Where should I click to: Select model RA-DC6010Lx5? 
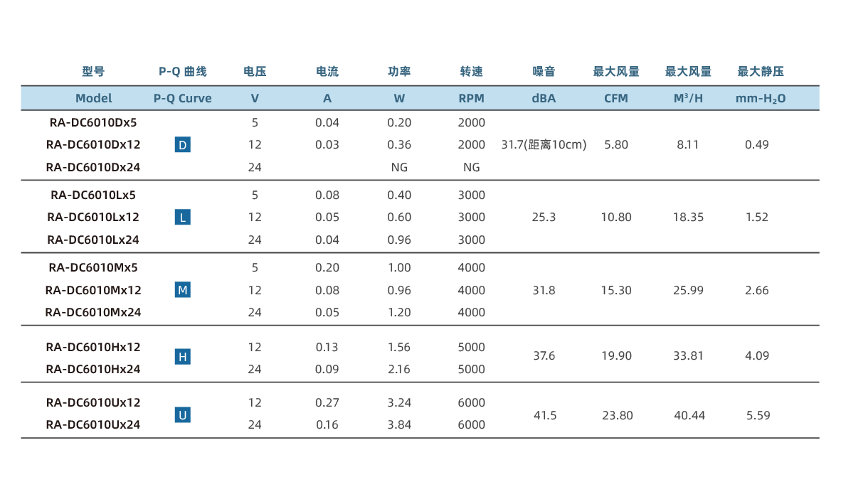tap(93, 195)
